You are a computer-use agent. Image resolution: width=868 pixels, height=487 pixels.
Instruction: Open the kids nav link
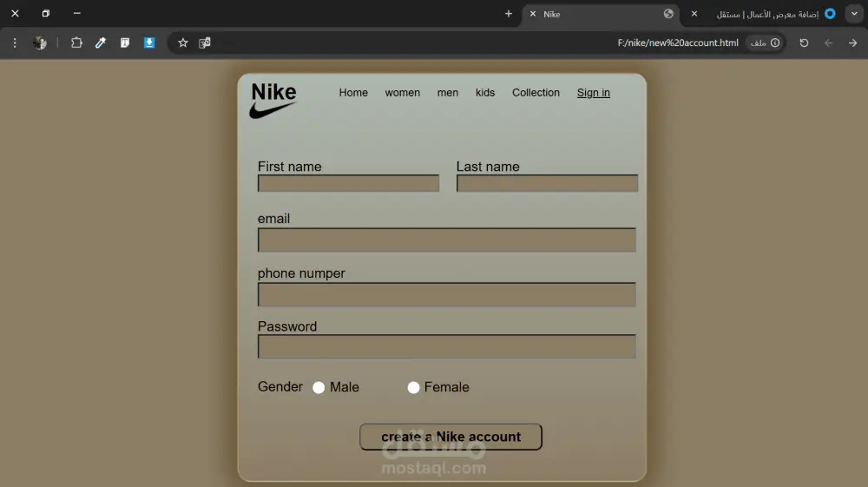coord(485,92)
